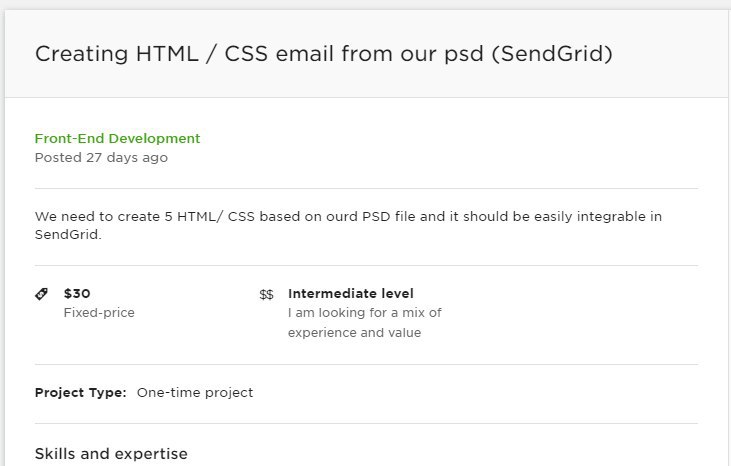Click 'I am looking for a mix of' text
731x466 pixels.
[365, 313]
